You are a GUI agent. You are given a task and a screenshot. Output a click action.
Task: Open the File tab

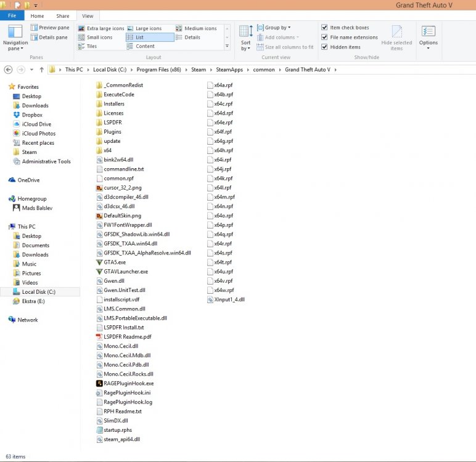[x=12, y=16]
